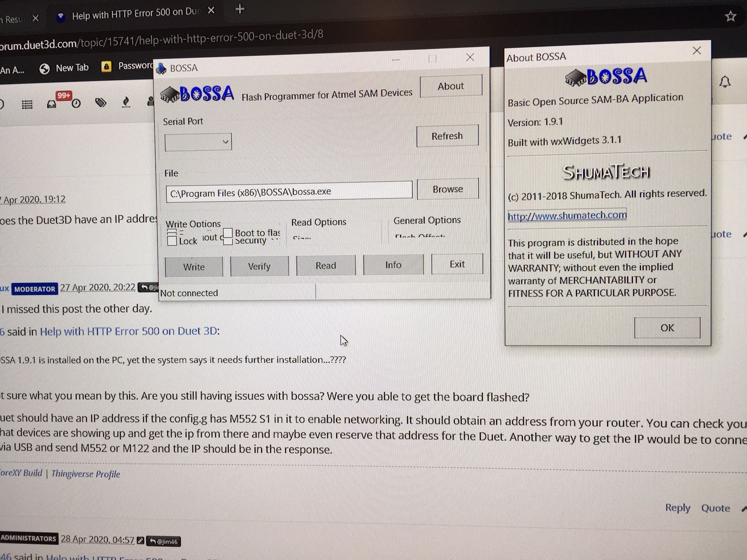747x560 pixels.
Task: Click the Info button
Action: pyautogui.click(x=393, y=264)
